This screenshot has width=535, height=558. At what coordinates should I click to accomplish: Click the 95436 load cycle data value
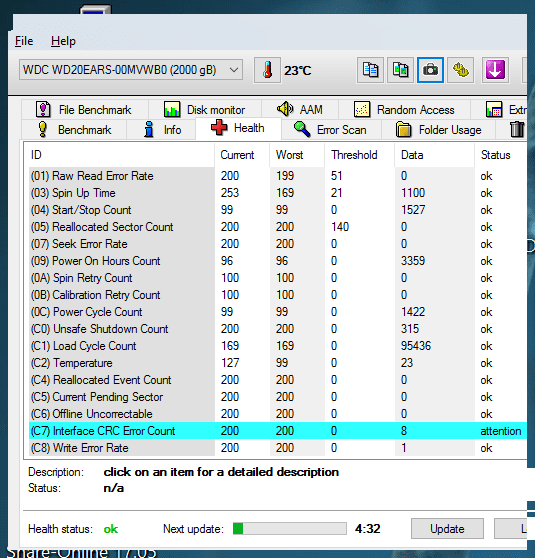coord(416,346)
